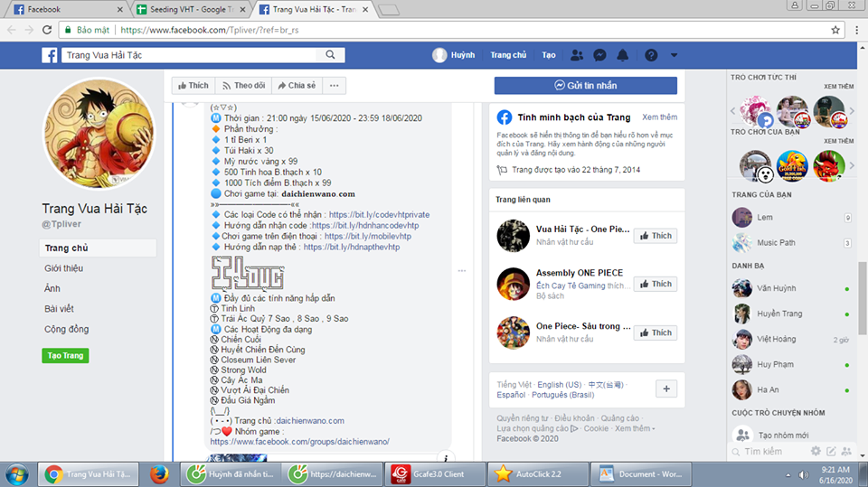
Task: Click the Theo dõi follow button
Action: click(243, 85)
